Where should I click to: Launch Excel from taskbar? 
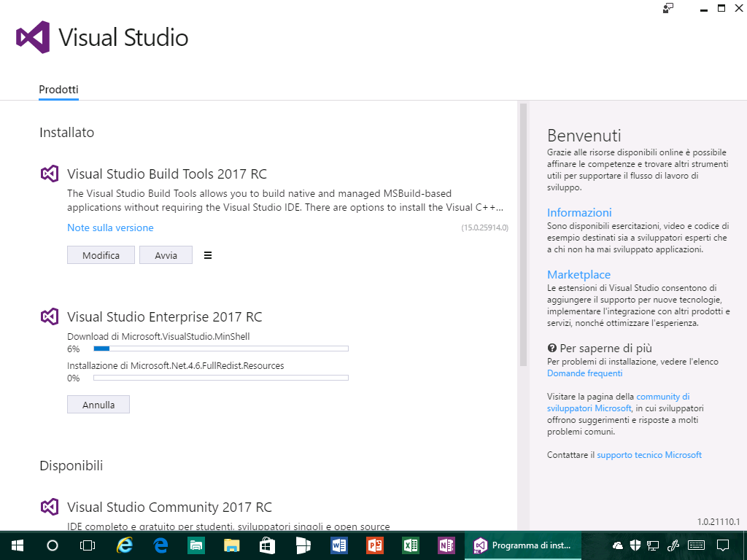411,545
